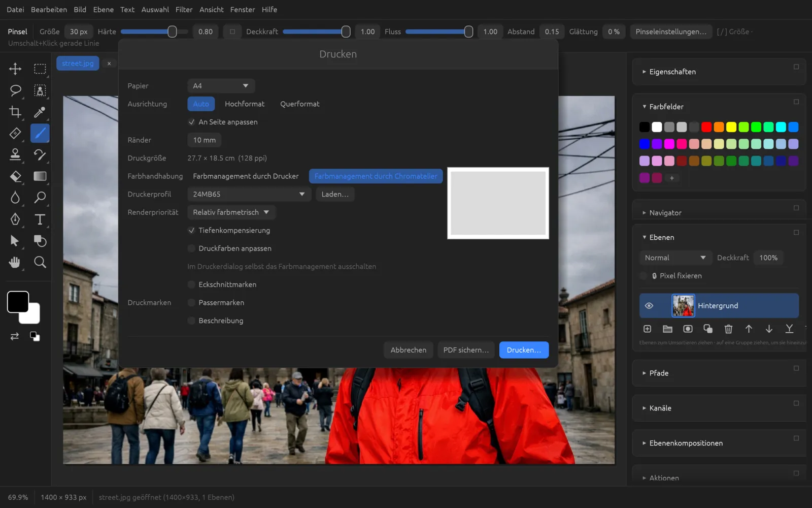Select the Lasso tool

tap(15, 90)
